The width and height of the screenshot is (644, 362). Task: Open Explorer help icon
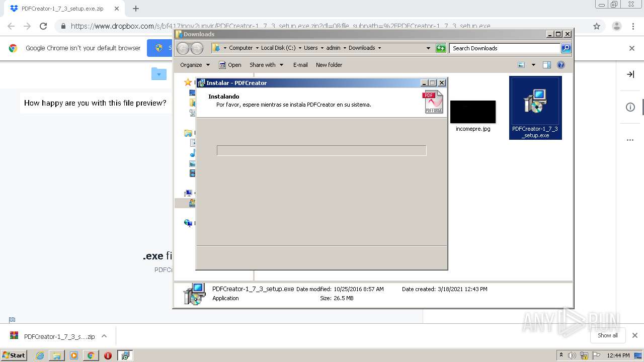[561, 65]
